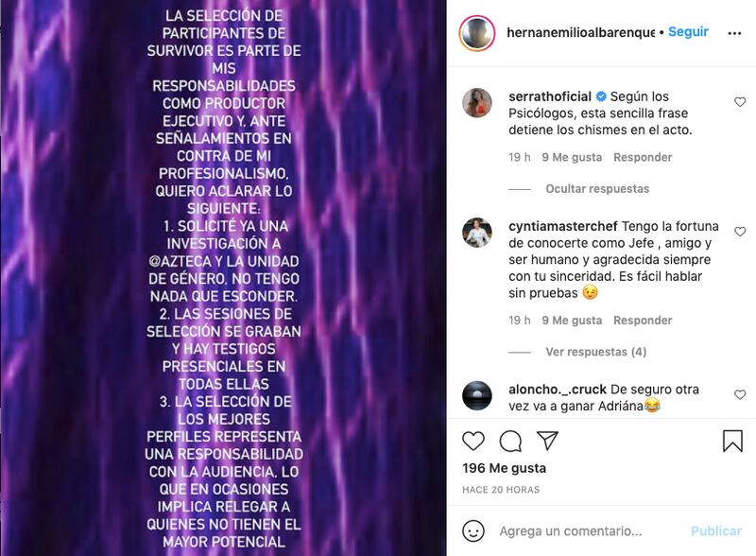Open cyntiamasterchef username link
This screenshot has width=756, height=556.
click(562, 226)
